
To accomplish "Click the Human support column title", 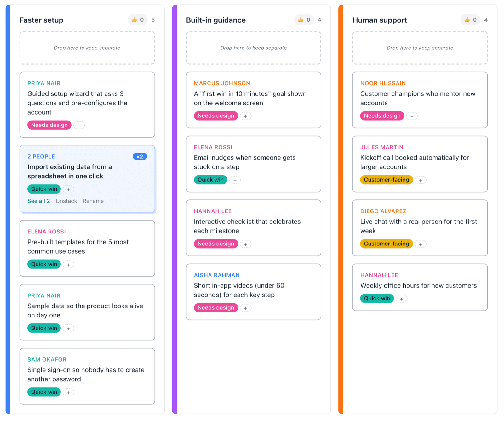I will (x=380, y=20).
